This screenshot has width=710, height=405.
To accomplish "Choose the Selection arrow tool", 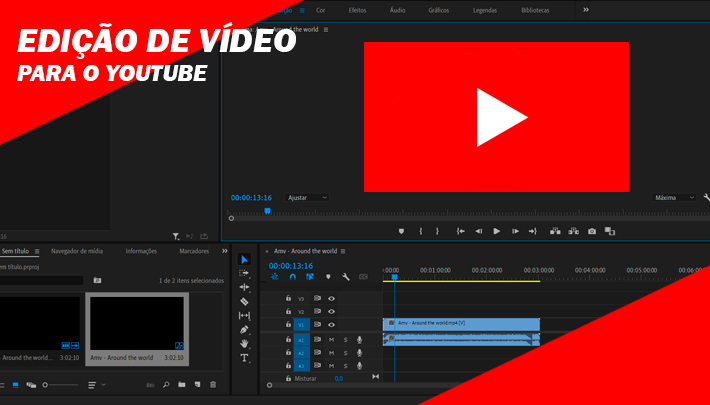I will [244, 259].
